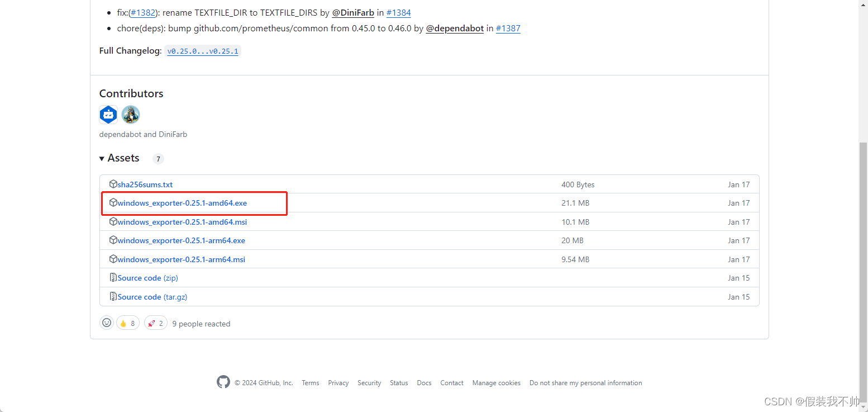The width and height of the screenshot is (868, 412).
Task: Click package icon beside sha256sums.txt
Action: click(113, 184)
